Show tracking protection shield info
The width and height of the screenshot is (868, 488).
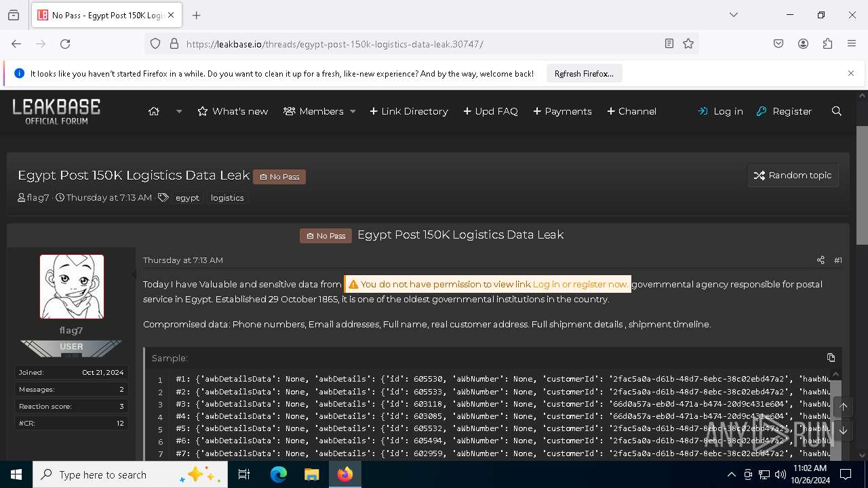click(155, 43)
